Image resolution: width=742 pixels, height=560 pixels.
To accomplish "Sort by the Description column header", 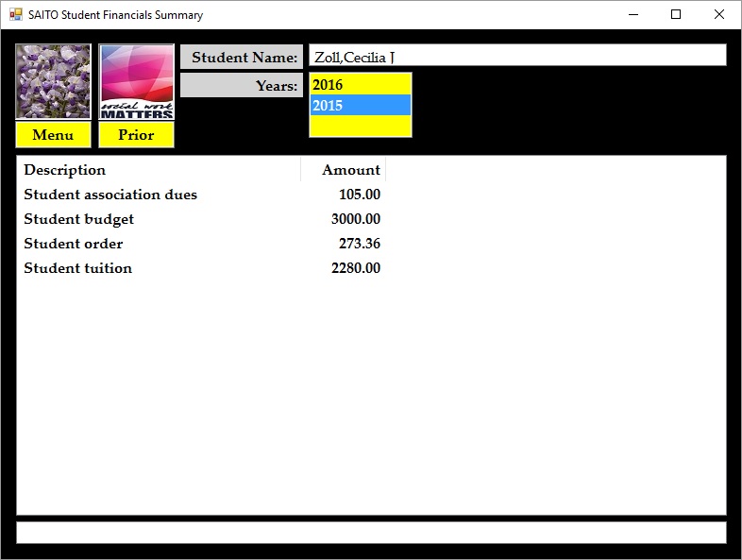I will tap(158, 170).
